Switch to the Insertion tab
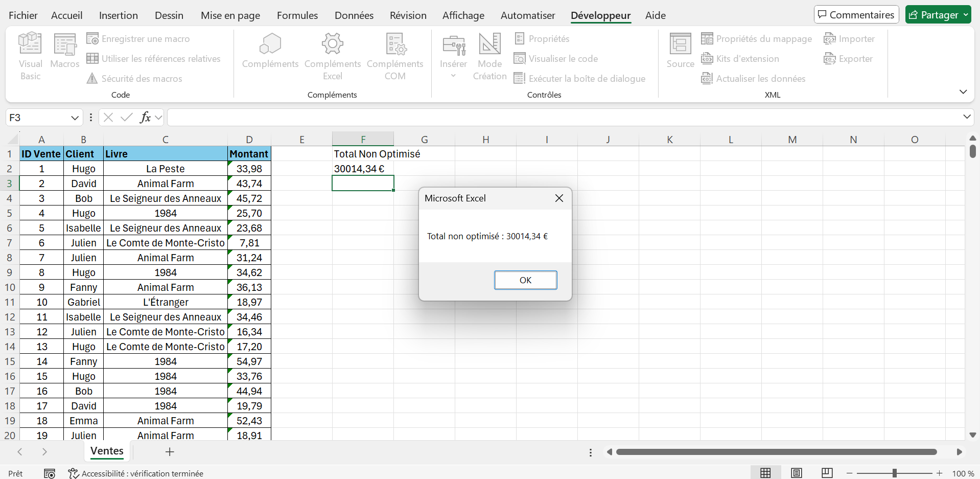 coord(119,15)
